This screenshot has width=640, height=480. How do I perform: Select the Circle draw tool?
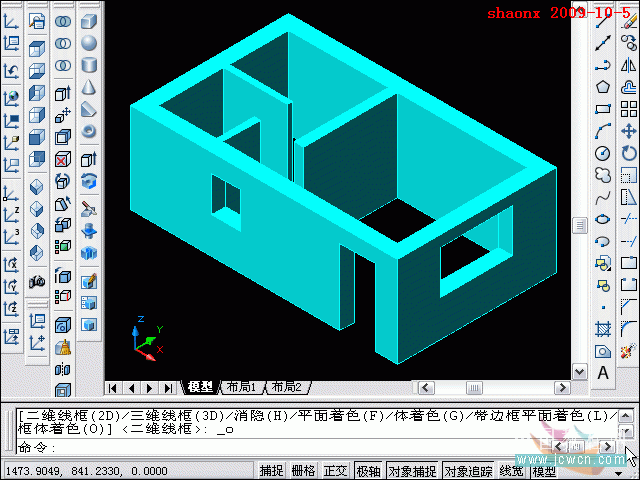tap(603, 153)
